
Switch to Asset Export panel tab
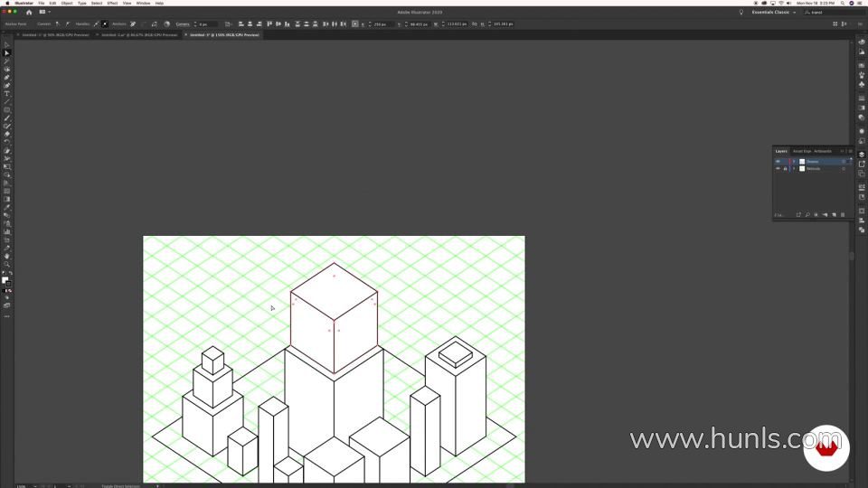coord(802,151)
